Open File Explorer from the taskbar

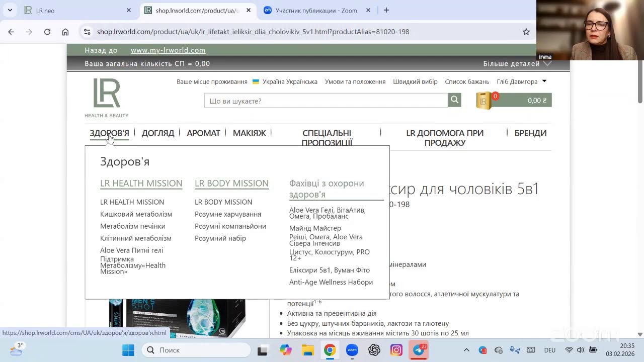point(307,350)
